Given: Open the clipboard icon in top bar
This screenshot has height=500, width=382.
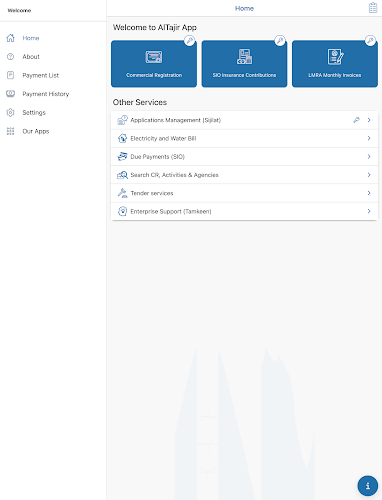Looking at the screenshot, I should click(373, 8).
